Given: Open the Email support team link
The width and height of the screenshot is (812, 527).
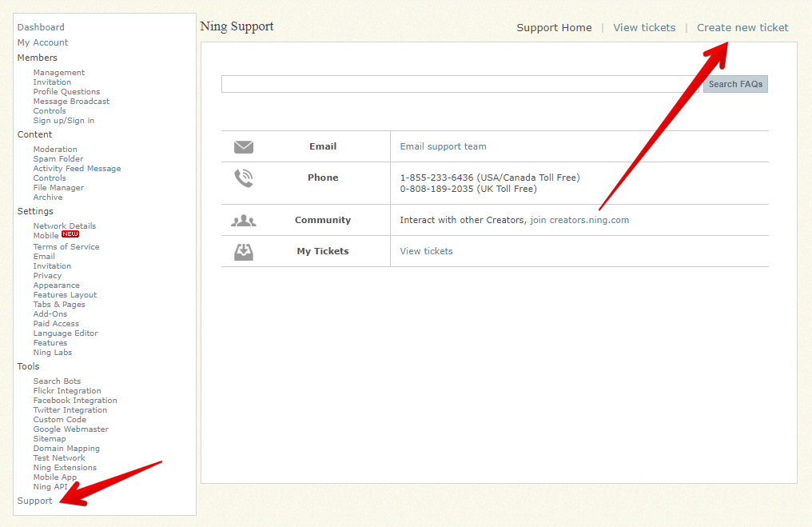Looking at the screenshot, I should [443, 146].
